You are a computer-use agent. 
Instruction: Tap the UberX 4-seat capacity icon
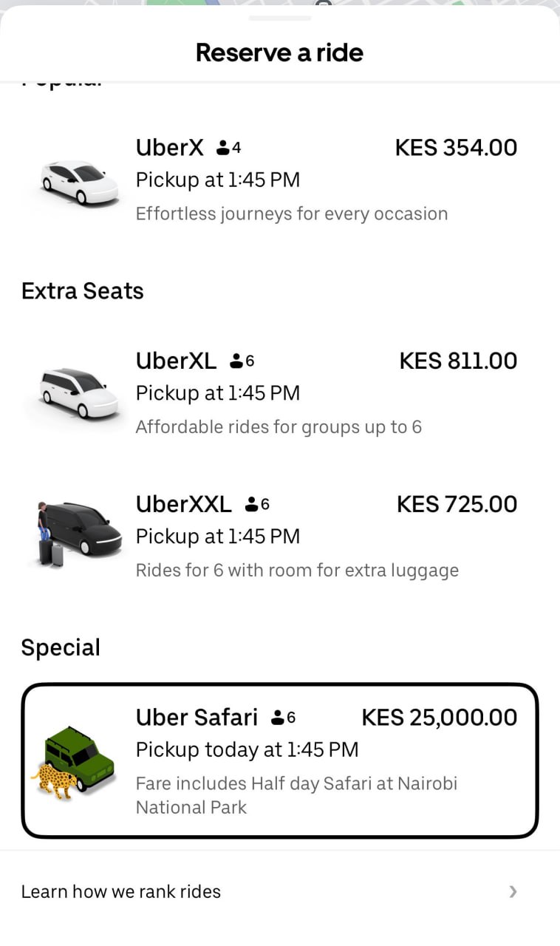[228, 148]
